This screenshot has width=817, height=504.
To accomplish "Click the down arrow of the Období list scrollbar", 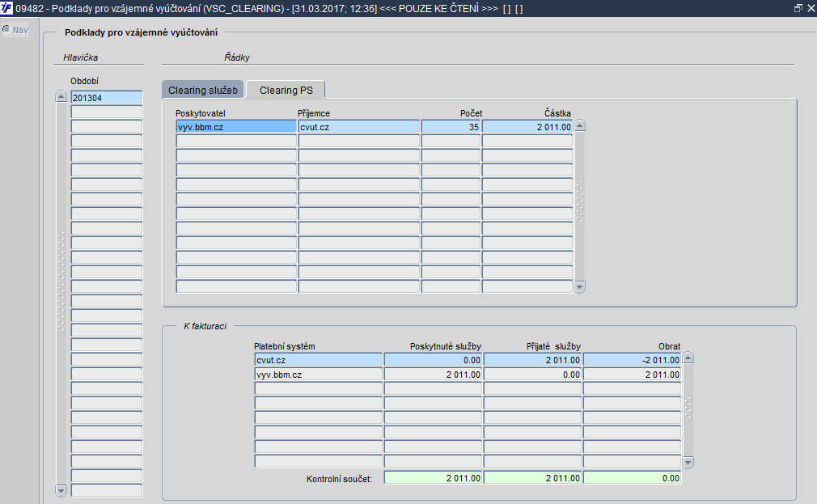I will coord(61,490).
